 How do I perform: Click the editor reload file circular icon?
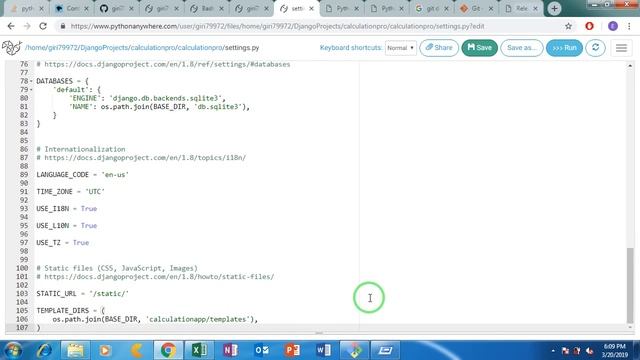pyautogui.click(x=596, y=48)
